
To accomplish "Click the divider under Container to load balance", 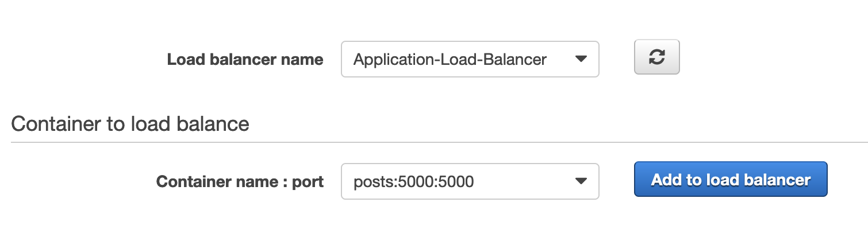I will [x=439, y=142].
